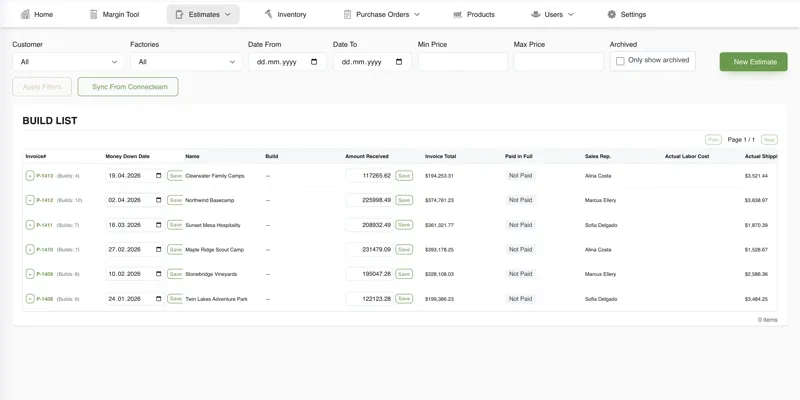Expand builds for invoice P-1412

tap(30, 201)
